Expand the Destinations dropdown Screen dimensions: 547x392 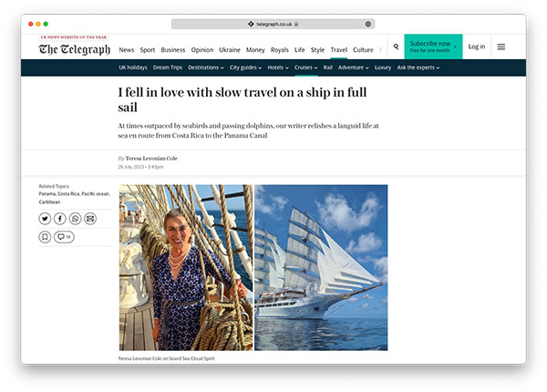click(206, 67)
